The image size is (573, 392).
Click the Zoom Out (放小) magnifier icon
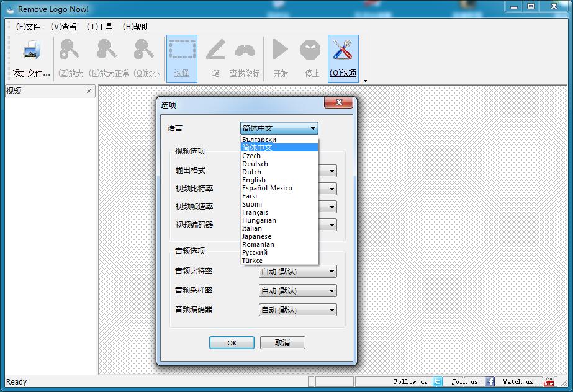click(x=143, y=49)
